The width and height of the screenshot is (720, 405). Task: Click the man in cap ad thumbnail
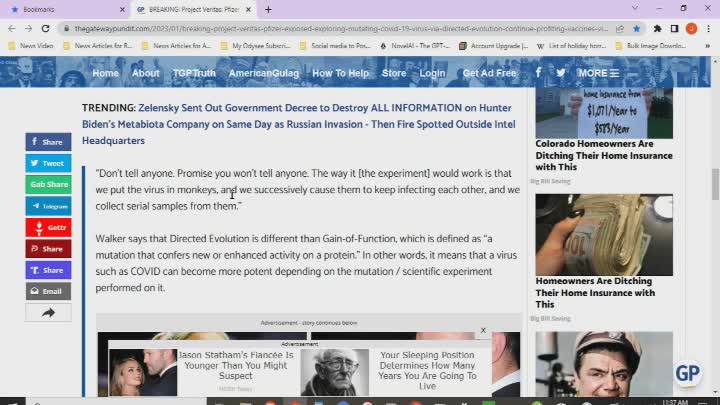click(604, 364)
